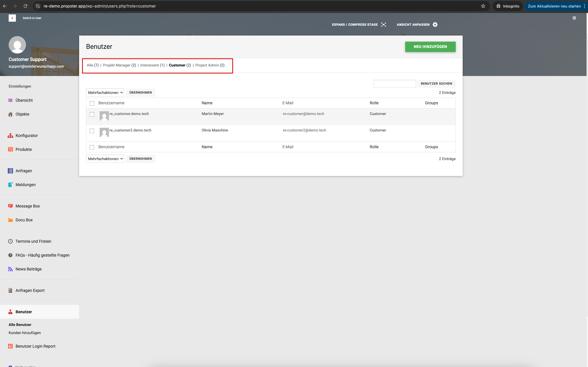588x367 pixels.
Task: Click email re-customer2@demo.tech
Action: [x=304, y=130]
